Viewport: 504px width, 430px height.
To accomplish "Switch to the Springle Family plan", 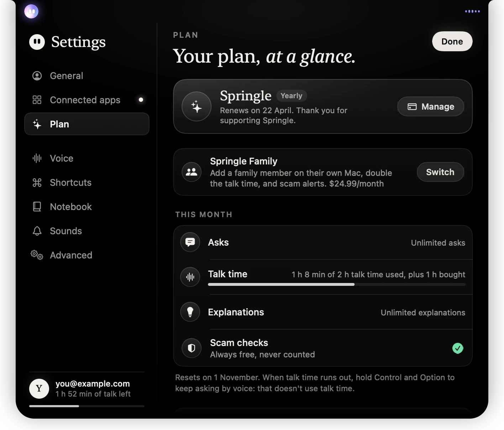I will [x=440, y=172].
